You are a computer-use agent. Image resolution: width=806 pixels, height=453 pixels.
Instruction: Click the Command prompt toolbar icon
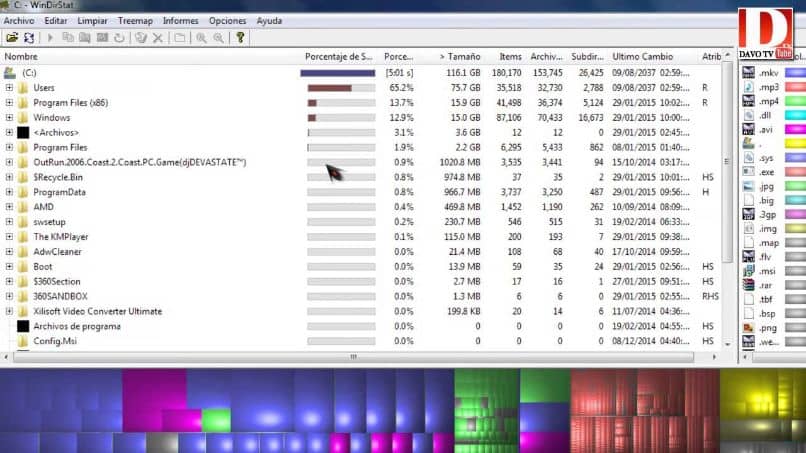tap(102, 38)
